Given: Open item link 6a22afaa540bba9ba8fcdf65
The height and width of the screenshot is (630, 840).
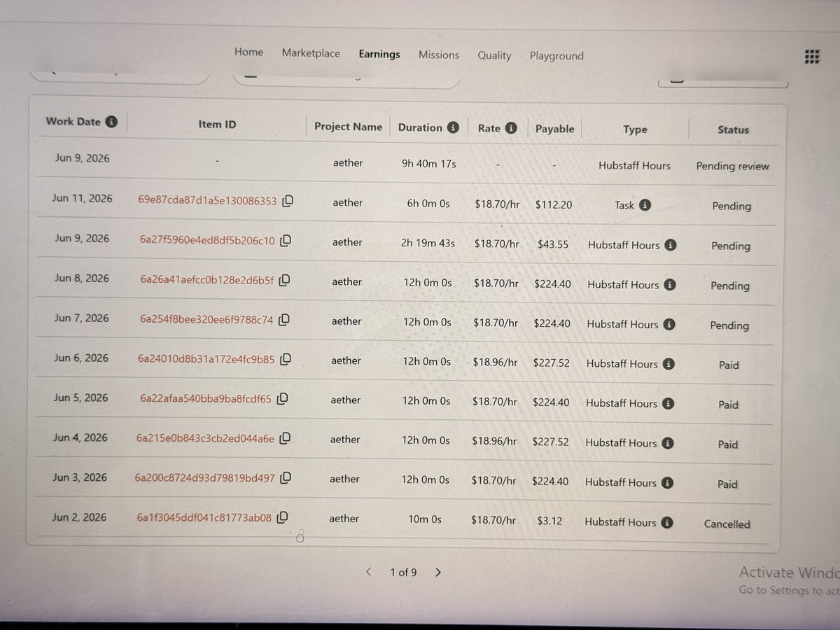Looking at the screenshot, I should click(x=206, y=399).
